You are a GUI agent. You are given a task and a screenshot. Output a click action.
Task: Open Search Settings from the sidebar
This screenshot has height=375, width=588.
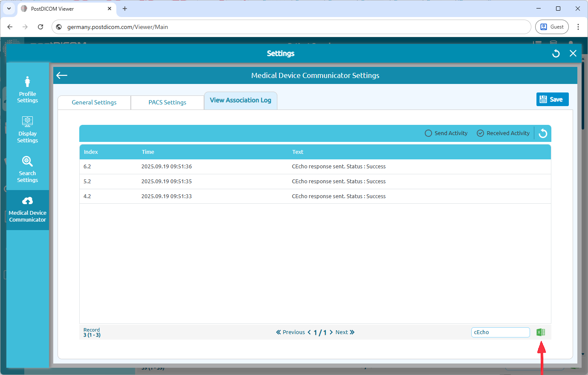coord(27,167)
